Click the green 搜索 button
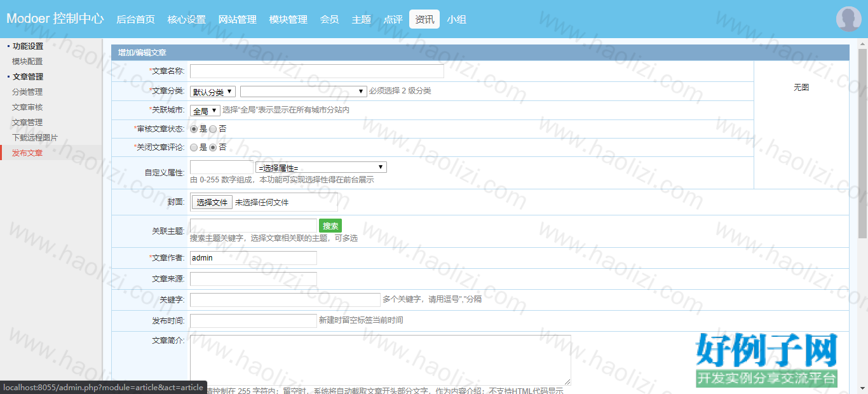The height and width of the screenshot is (394, 868). tap(330, 226)
